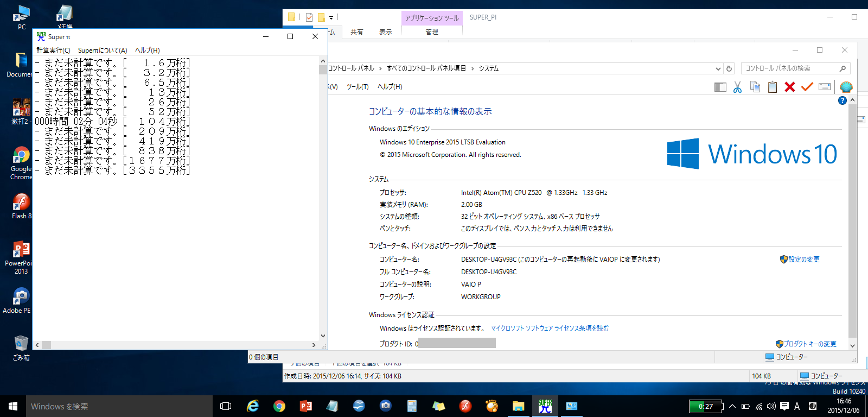Click the Super π vertical scrollbar down arrow
This screenshot has height=417, width=868.
(x=323, y=336)
